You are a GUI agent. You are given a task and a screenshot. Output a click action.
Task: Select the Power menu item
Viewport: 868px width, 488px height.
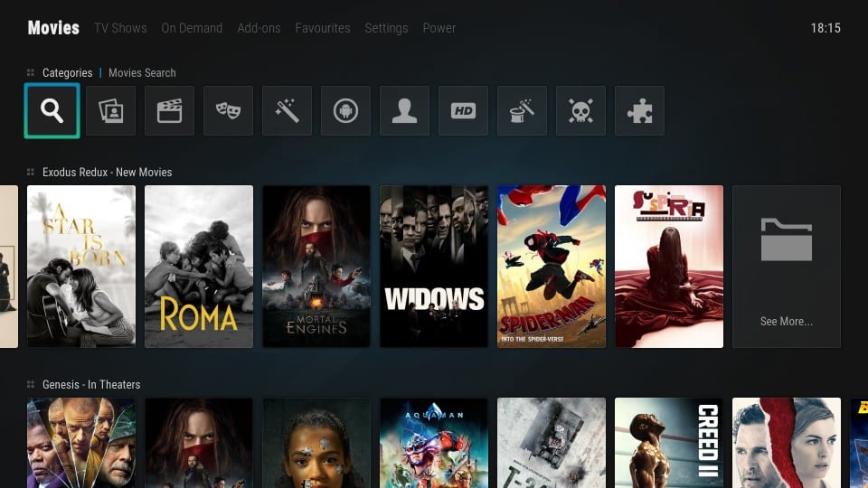point(439,28)
